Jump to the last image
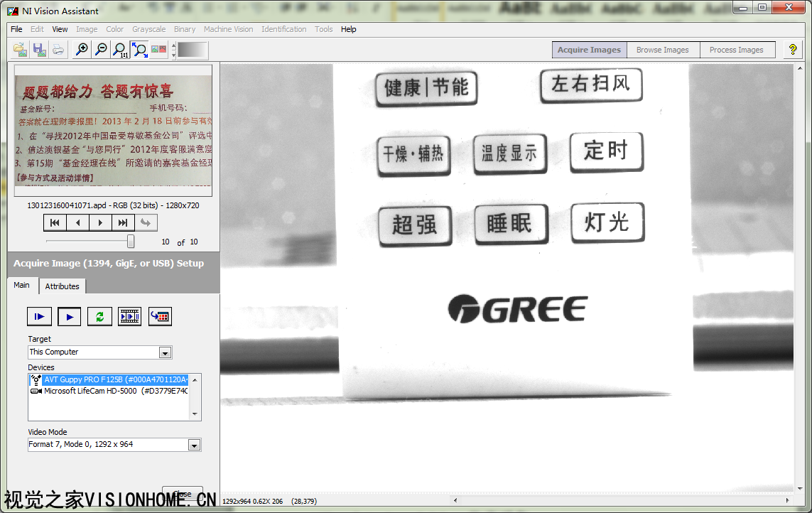Viewport: 812px width, 513px height. click(123, 223)
